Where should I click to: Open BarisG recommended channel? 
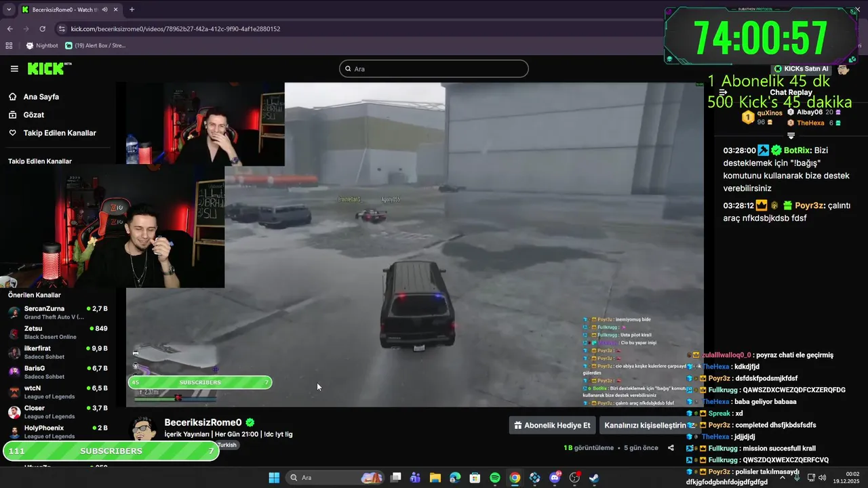(x=58, y=372)
